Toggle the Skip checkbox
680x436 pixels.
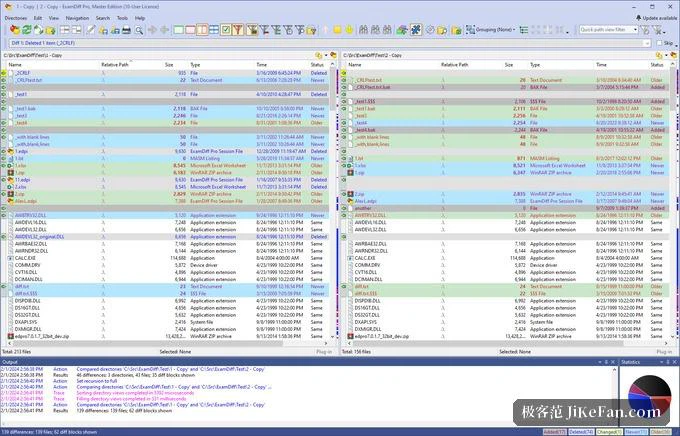click(660, 43)
